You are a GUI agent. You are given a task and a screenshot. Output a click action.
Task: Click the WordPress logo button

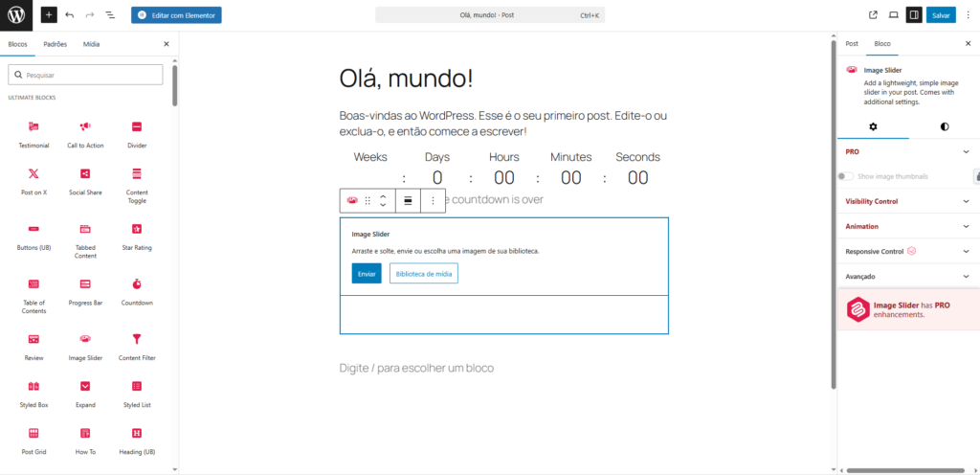[x=15, y=15]
